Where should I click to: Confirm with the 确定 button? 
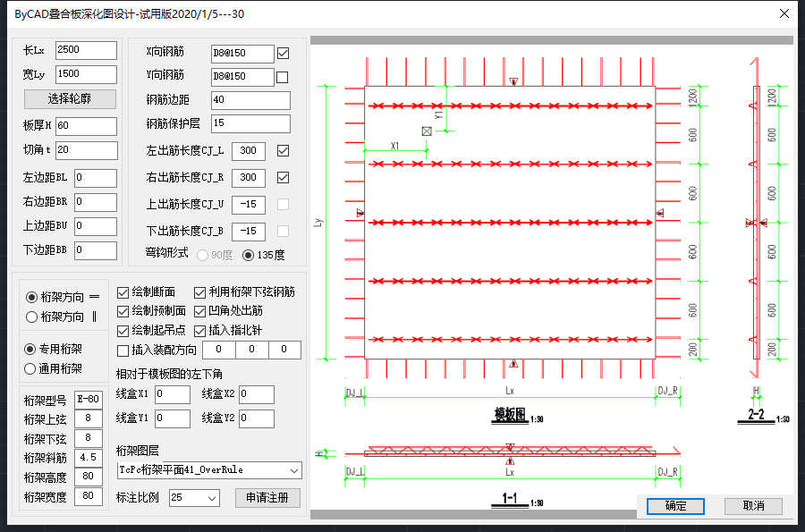click(x=675, y=506)
